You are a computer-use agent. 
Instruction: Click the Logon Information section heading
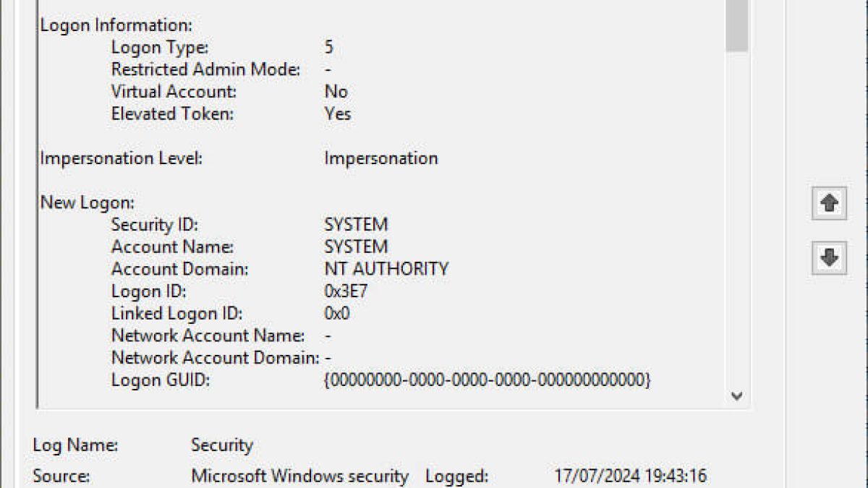coord(116,25)
